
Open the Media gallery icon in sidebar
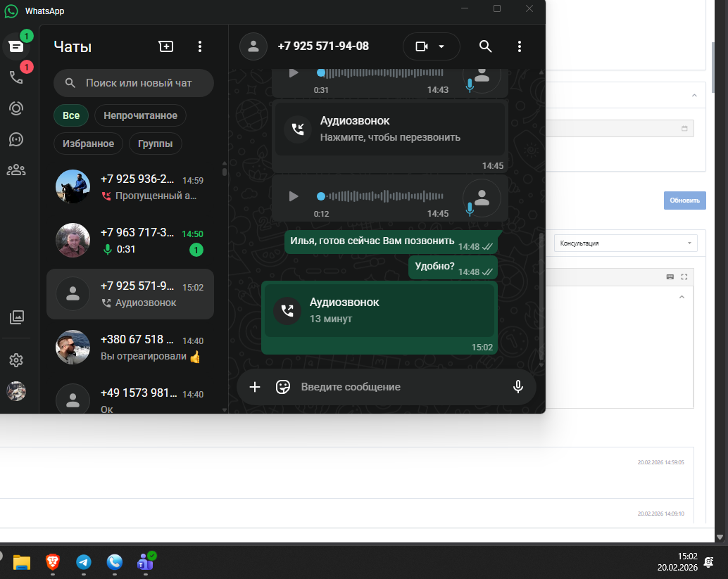point(17,317)
